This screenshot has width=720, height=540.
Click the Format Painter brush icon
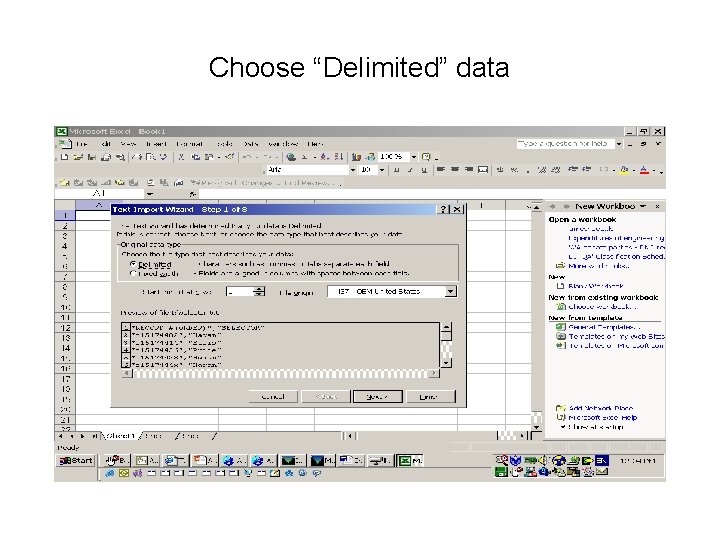click(x=230, y=157)
